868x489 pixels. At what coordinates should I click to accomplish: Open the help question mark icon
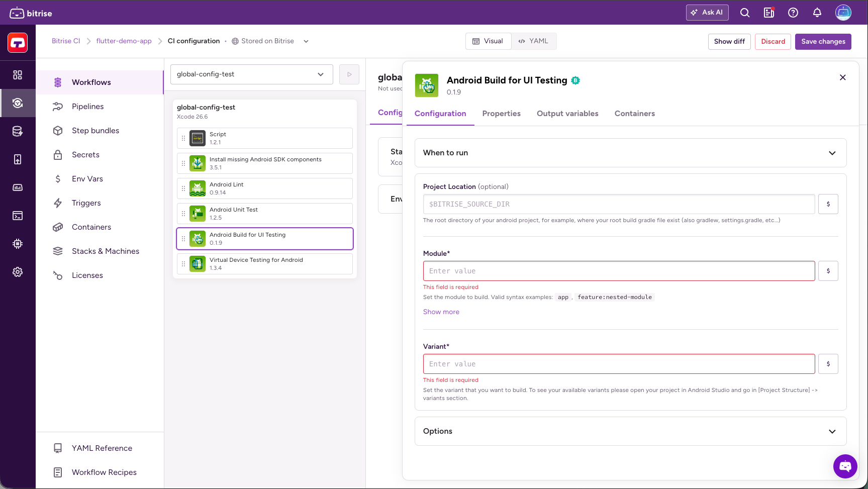793,13
